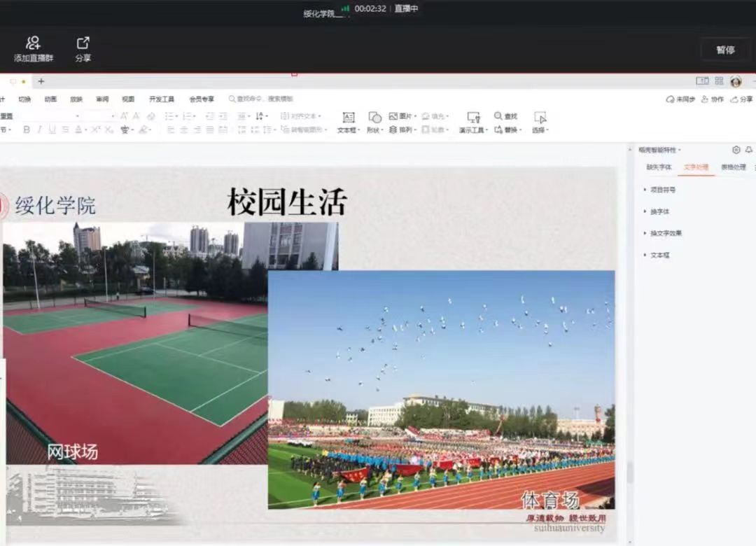Click the bell notification icon in side panel
This screenshot has width=756, height=546.
[748, 150]
